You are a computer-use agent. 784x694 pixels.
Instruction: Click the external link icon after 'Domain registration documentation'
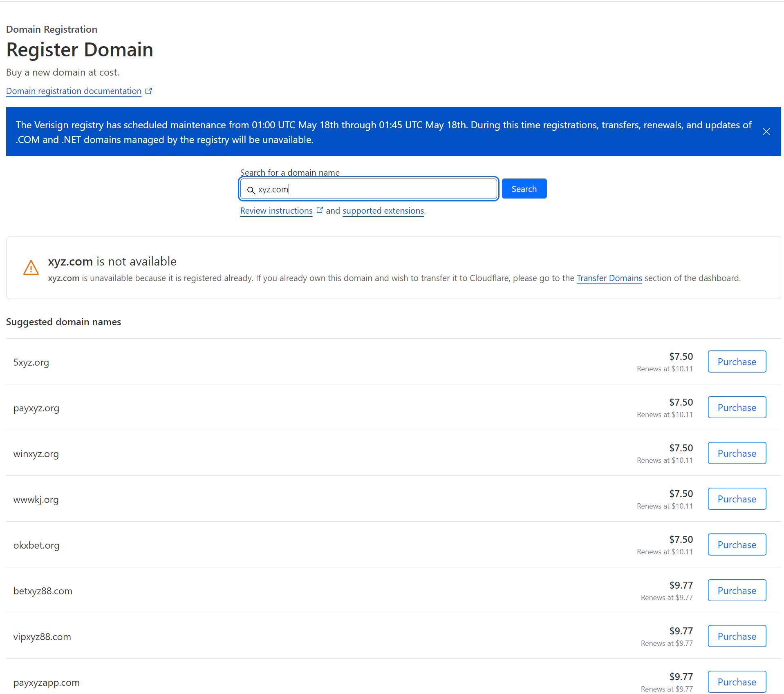(149, 90)
